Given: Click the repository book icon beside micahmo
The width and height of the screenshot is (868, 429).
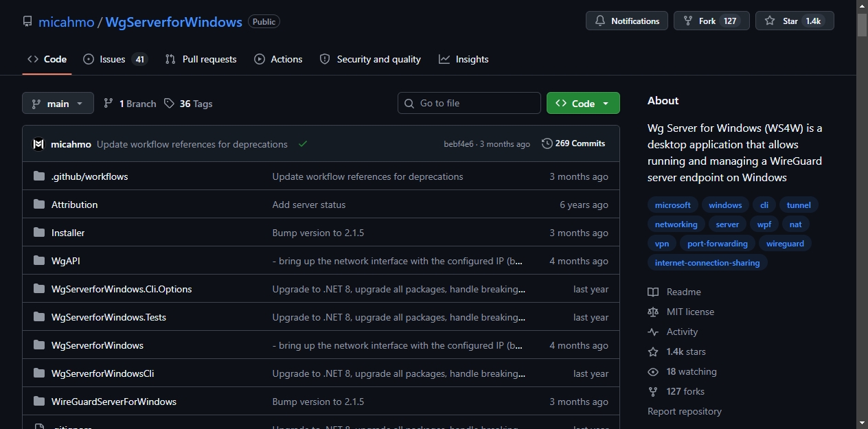Looking at the screenshot, I should 27,21.
